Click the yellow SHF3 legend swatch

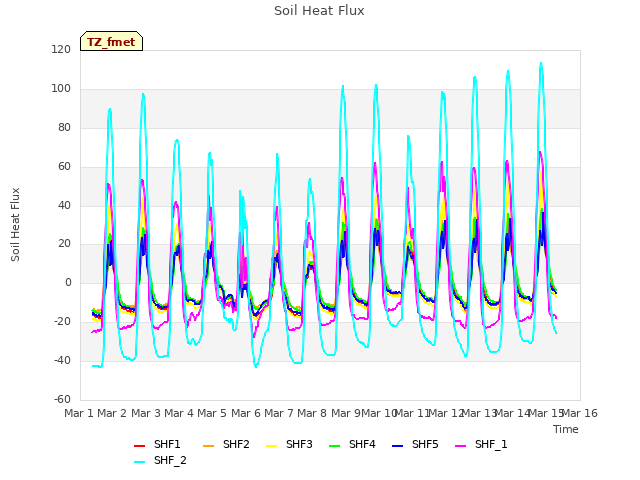[271, 446]
